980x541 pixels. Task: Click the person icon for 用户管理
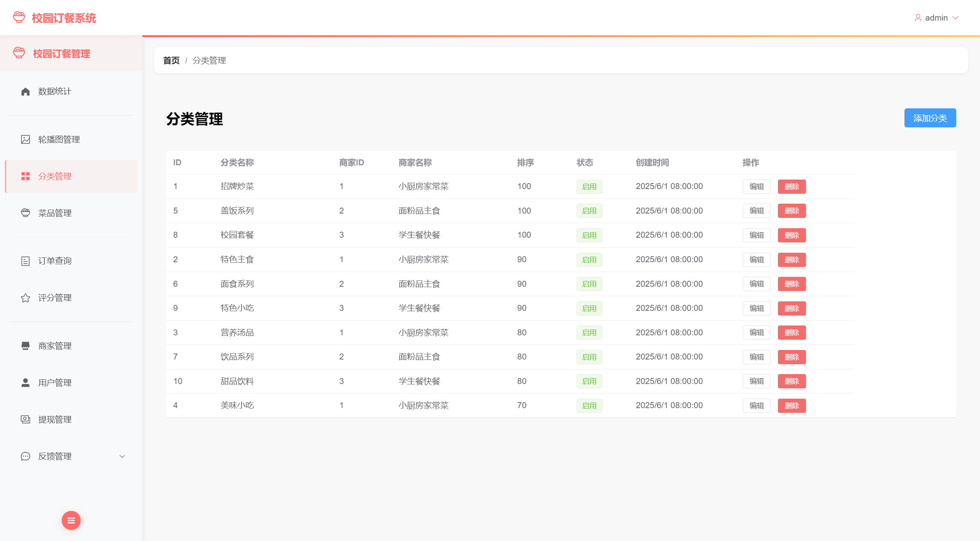point(25,383)
